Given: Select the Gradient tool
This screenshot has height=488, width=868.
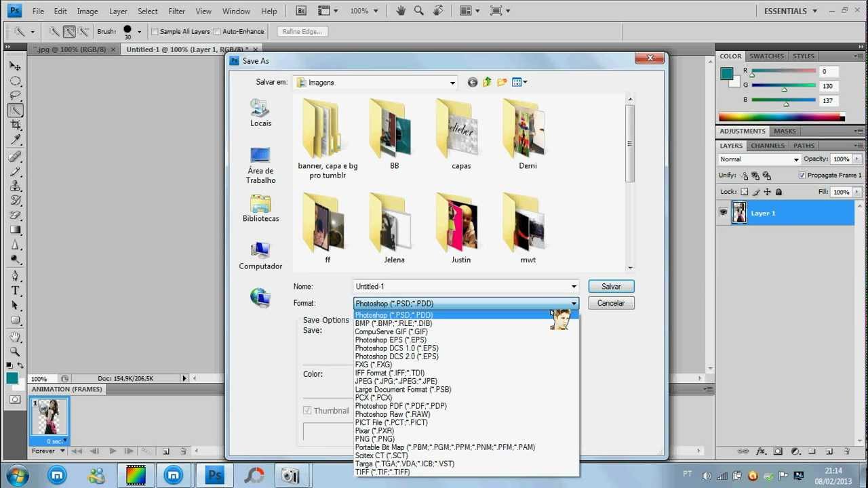Looking at the screenshot, I should click(x=15, y=230).
